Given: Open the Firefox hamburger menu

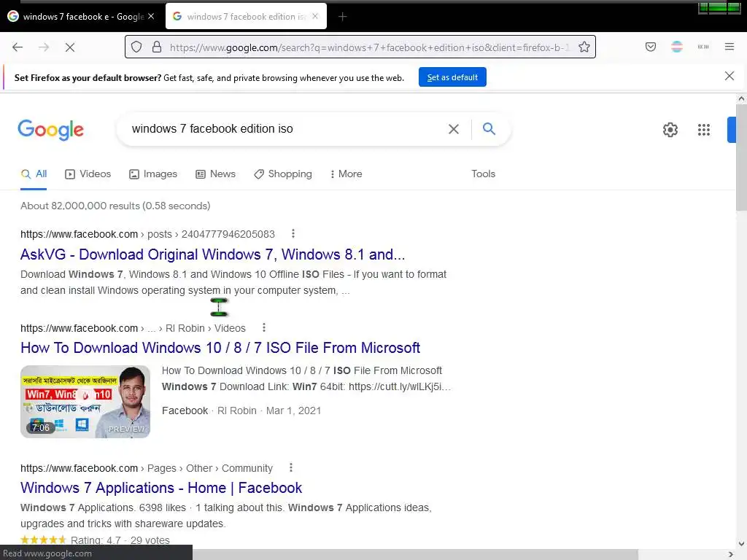Looking at the screenshot, I should pos(729,47).
